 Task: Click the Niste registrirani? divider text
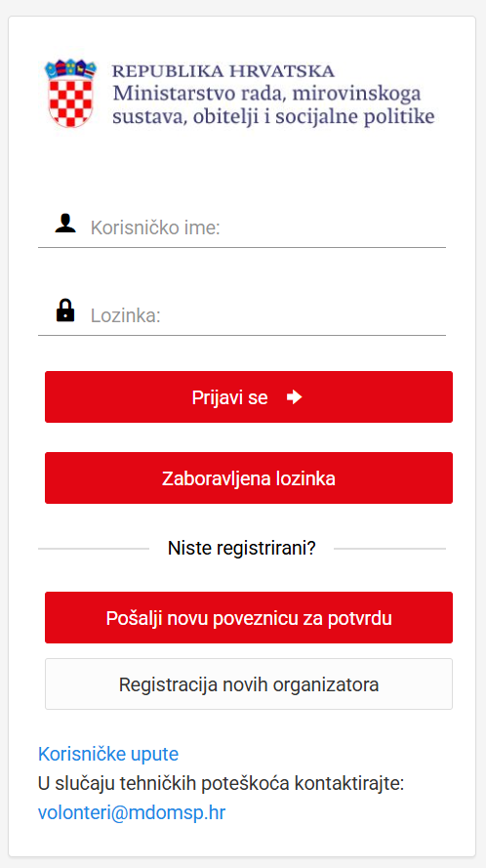pos(242,549)
